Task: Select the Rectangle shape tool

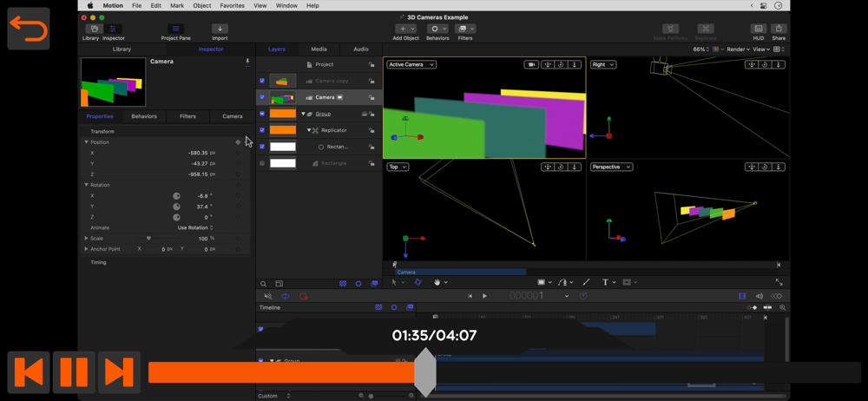Action: [x=542, y=282]
